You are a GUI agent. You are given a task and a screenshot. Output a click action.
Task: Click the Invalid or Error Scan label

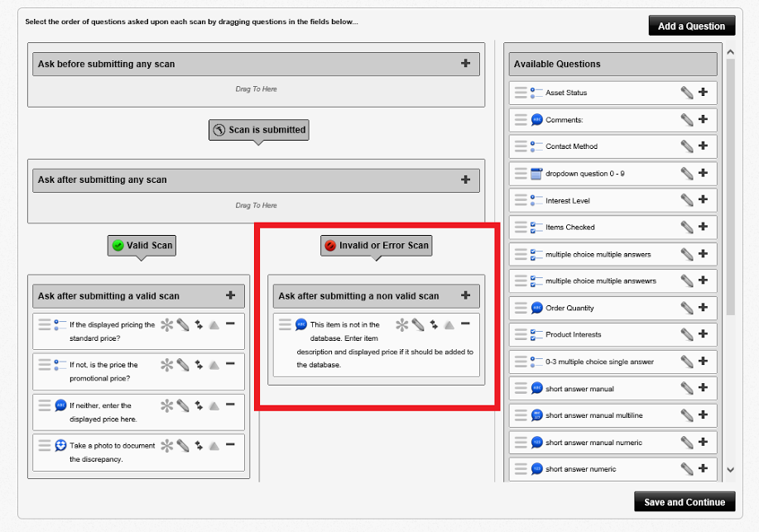[376, 246]
